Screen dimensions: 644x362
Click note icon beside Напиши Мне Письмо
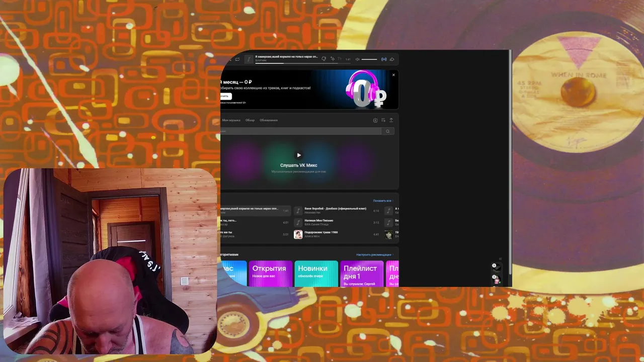(x=298, y=222)
